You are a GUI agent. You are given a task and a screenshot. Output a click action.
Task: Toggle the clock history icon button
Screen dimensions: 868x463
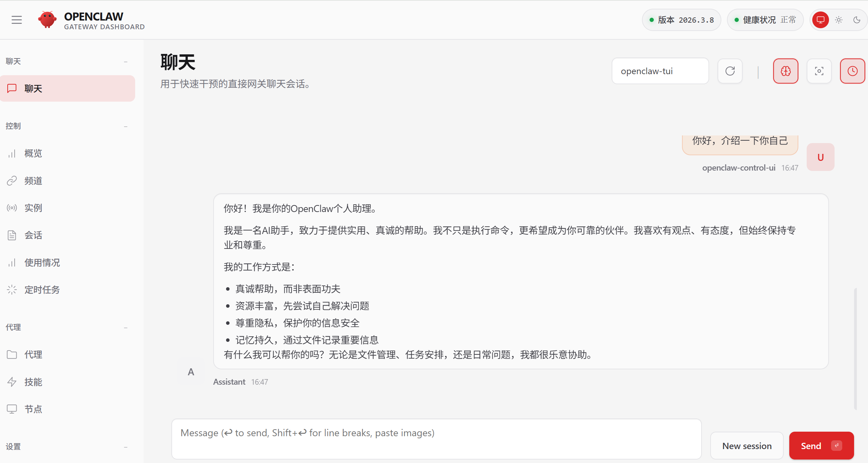(852, 71)
